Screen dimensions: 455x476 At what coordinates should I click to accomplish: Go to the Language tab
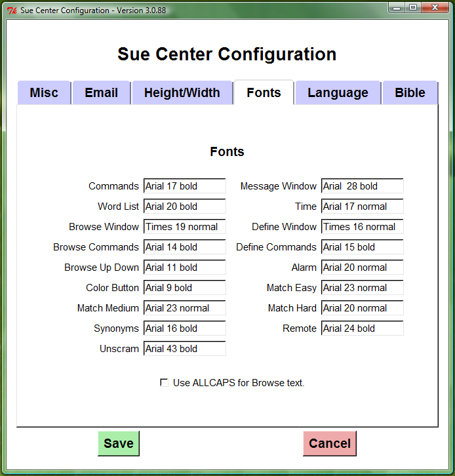(338, 93)
